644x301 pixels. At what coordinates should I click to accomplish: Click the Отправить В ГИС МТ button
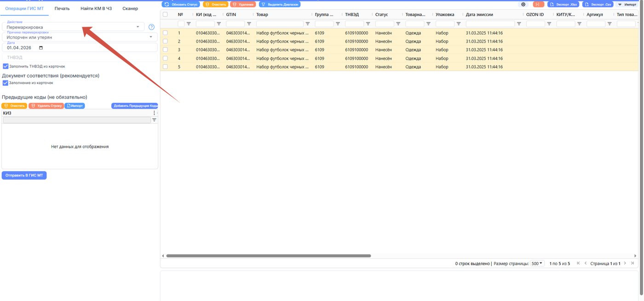pos(24,176)
